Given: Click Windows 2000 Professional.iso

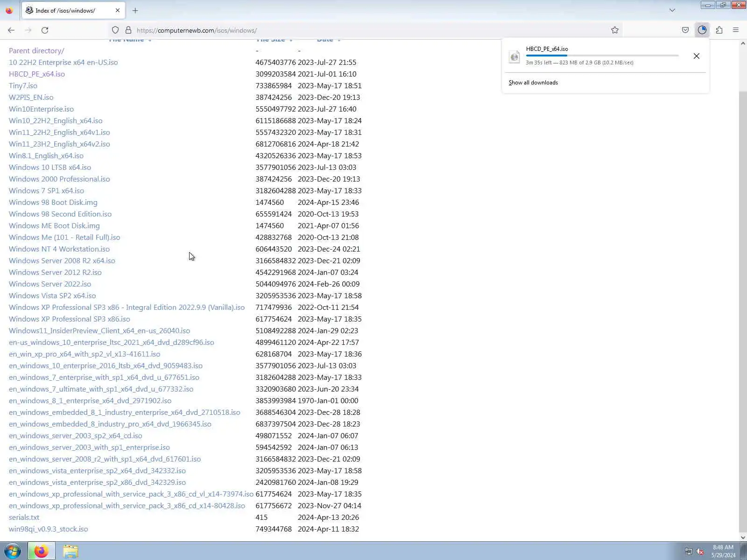Looking at the screenshot, I should click(59, 179).
